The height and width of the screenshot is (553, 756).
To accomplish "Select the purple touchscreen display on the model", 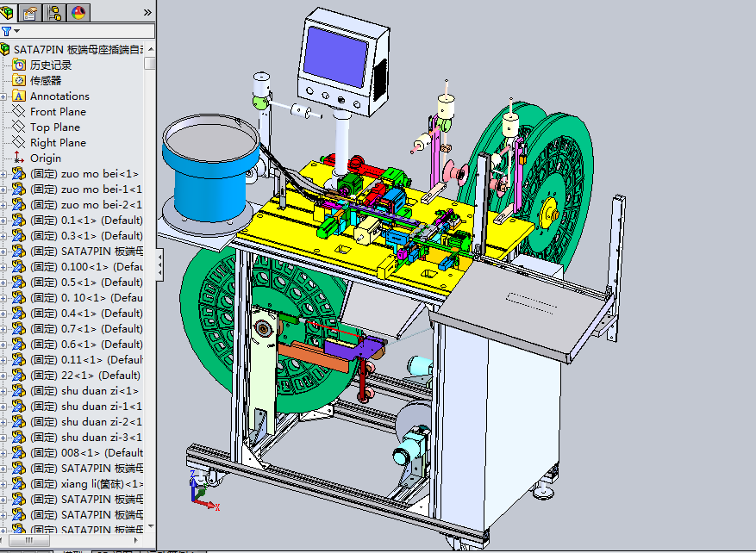I will [x=335, y=57].
